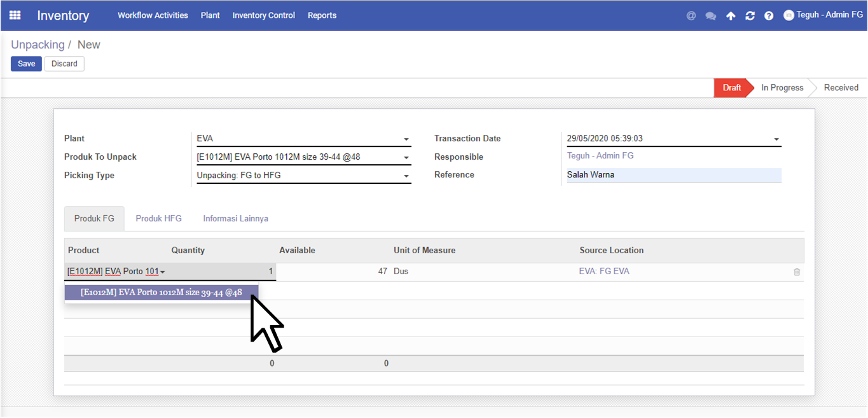
Task: Select the E1012M EVA Porto suggestion
Action: click(162, 293)
